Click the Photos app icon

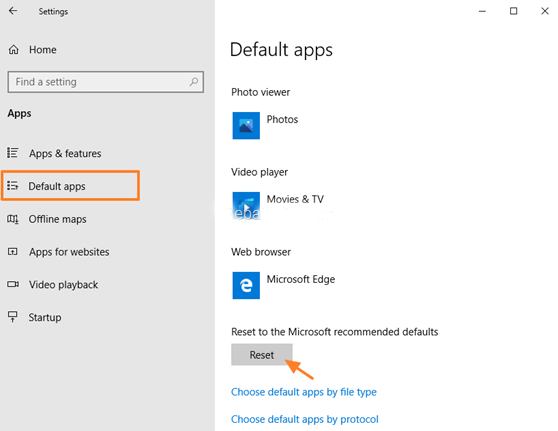click(246, 126)
